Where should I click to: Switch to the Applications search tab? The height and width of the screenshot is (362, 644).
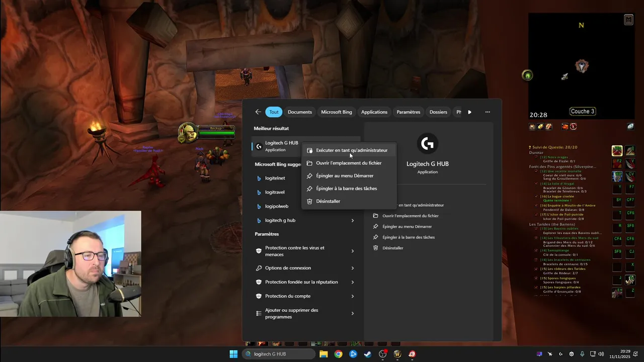(x=374, y=112)
